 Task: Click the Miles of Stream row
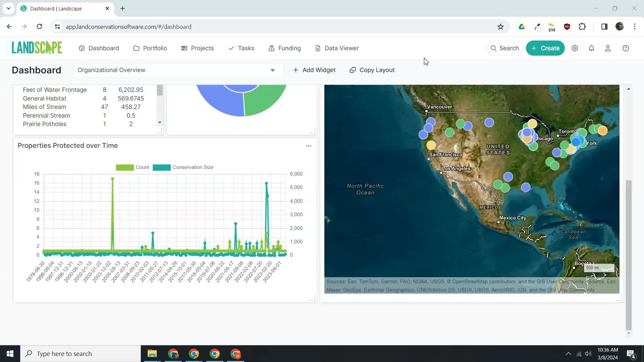coord(84,107)
